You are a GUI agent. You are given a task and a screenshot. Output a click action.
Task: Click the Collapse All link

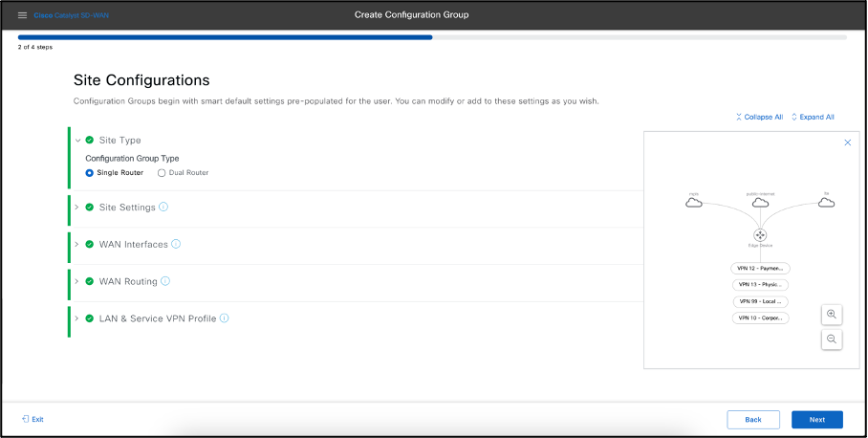(759, 117)
